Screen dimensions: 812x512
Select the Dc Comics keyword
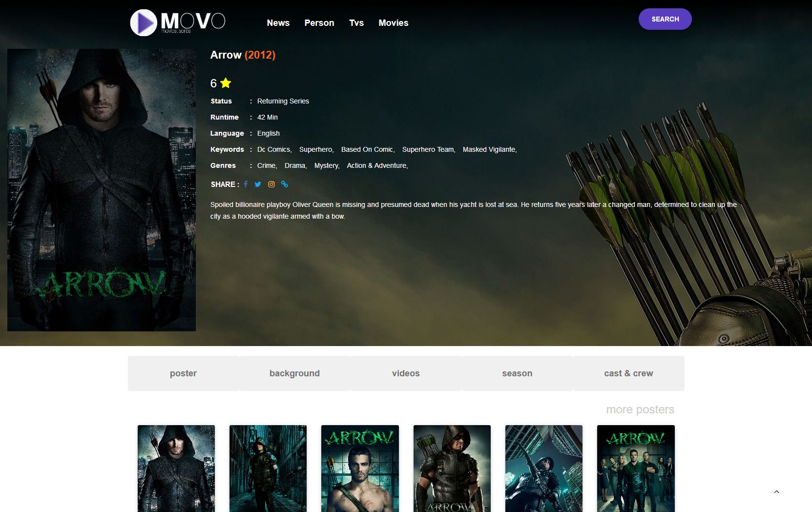pos(274,149)
